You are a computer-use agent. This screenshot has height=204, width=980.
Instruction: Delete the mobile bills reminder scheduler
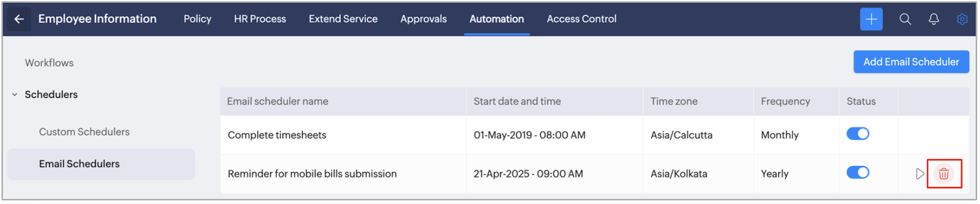pos(943,174)
